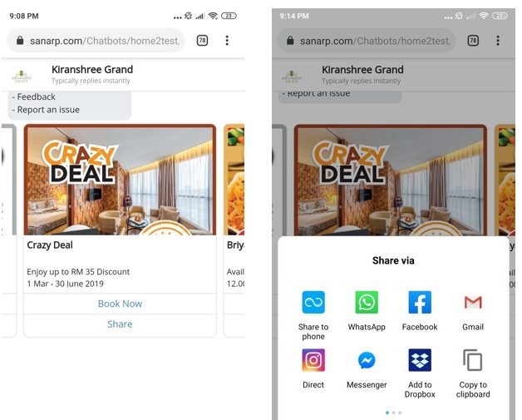Choose Facebook in the share sheet
522x420 pixels.
420,302
